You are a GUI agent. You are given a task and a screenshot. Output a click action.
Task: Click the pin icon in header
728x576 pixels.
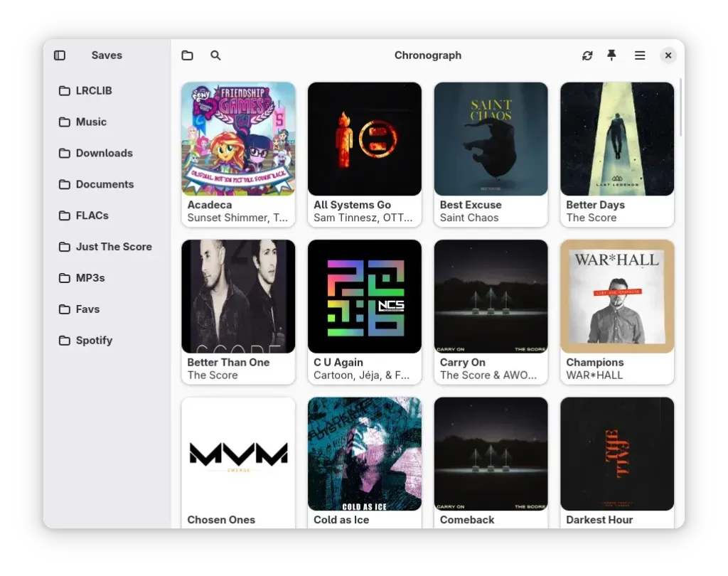611,55
